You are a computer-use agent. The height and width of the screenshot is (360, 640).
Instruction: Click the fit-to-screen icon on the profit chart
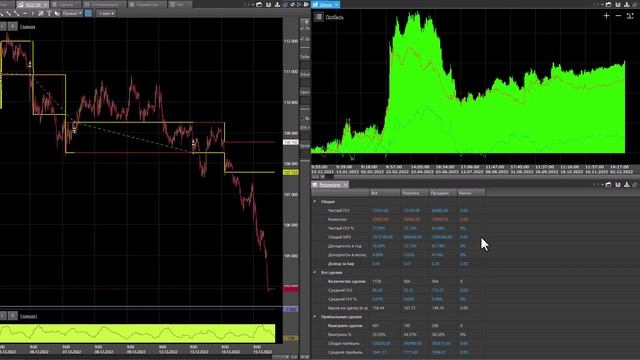[x=630, y=16]
